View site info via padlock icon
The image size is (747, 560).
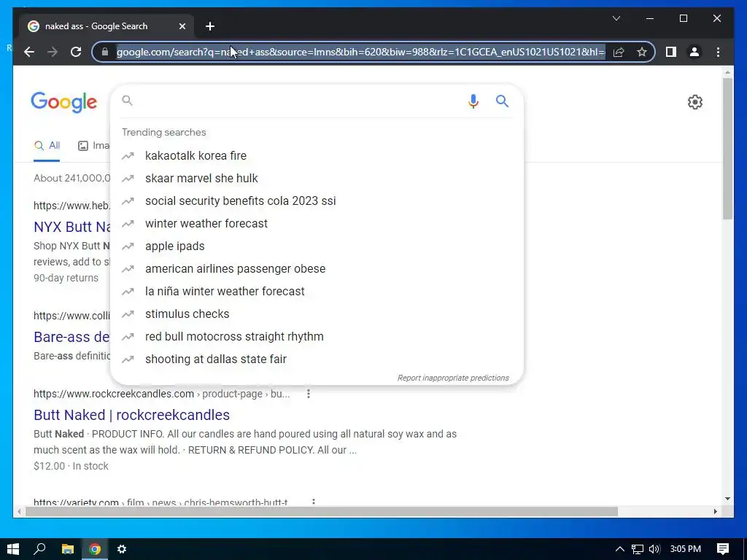[x=105, y=52]
